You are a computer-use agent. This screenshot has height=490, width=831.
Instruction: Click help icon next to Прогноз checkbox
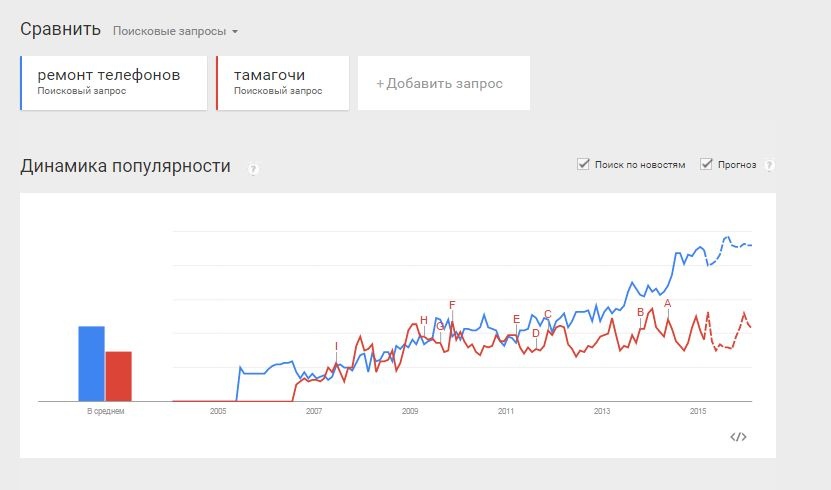click(x=769, y=165)
